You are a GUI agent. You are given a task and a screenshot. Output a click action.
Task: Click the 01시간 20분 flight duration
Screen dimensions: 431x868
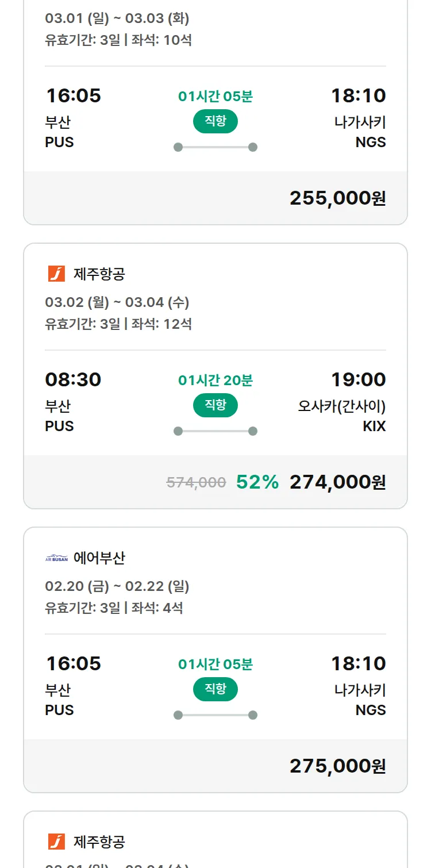pyautogui.click(x=215, y=381)
